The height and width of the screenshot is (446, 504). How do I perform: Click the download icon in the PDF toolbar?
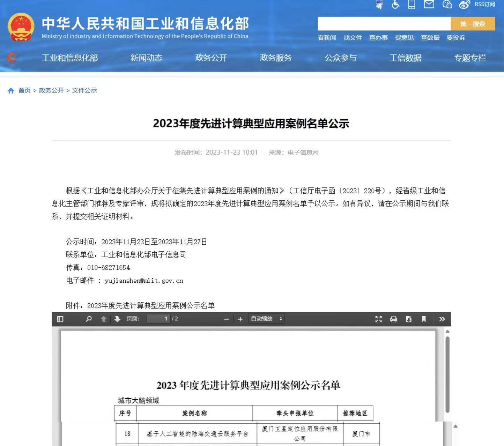[x=409, y=319]
